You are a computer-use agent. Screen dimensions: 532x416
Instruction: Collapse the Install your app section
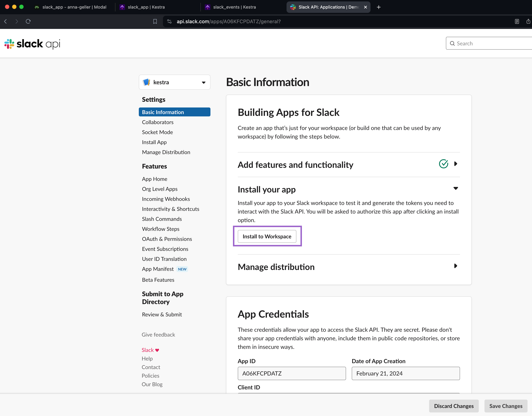456,188
